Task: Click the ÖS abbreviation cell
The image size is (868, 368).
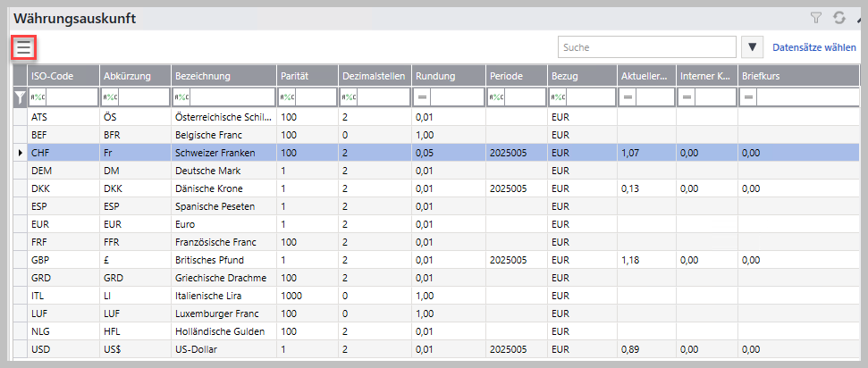Action: 135,117
